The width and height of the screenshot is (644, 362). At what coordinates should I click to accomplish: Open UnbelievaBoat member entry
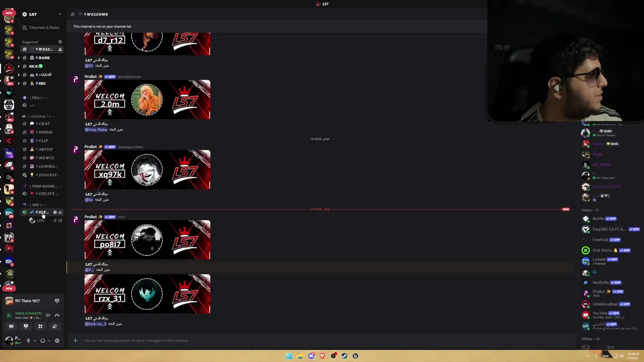pos(610,304)
